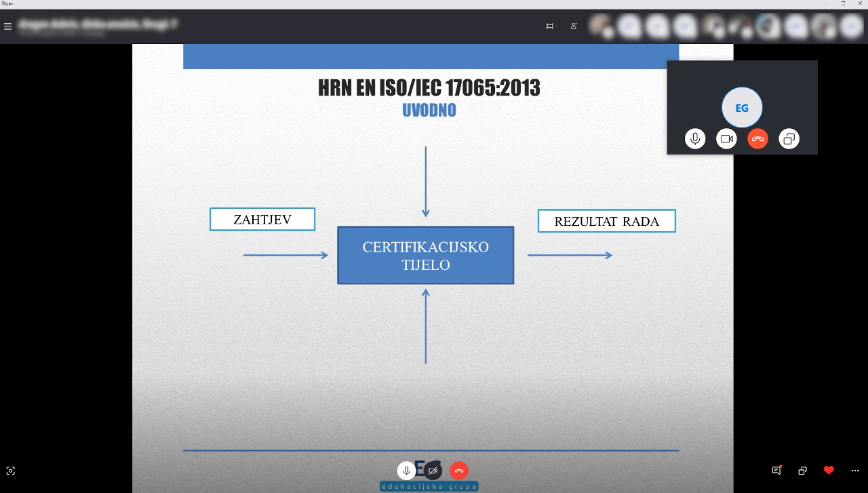Toggle the bottom microphone mute button
Viewport: 868px width, 493px height.
(x=406, y=471)
